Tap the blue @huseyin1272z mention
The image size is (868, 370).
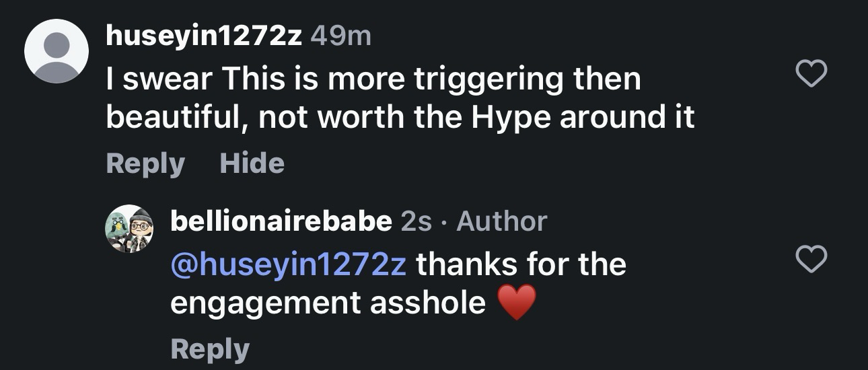pyautogui.click(x=289, y=264)
